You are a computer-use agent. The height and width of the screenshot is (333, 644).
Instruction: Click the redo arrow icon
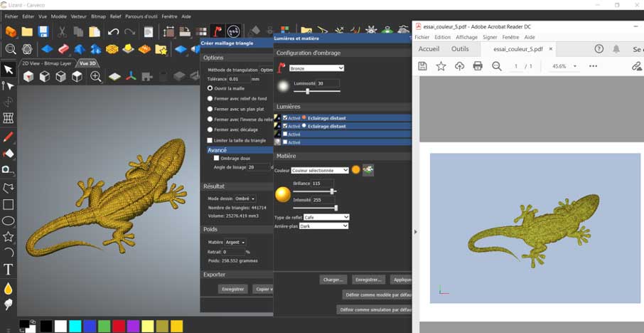130,31
